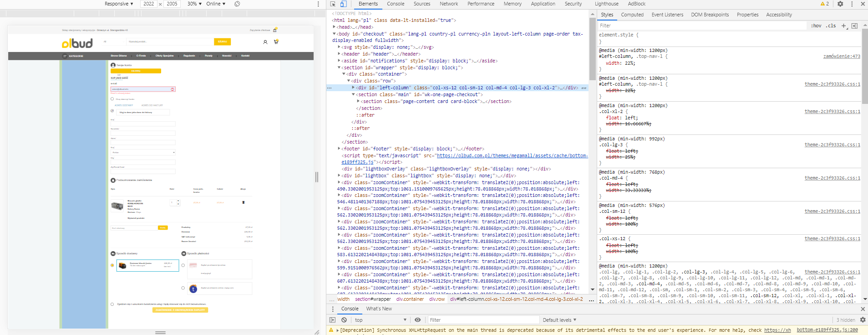Click the eye icon to create a live expression
The image size is (868, 335).
[x=417, y=320]
